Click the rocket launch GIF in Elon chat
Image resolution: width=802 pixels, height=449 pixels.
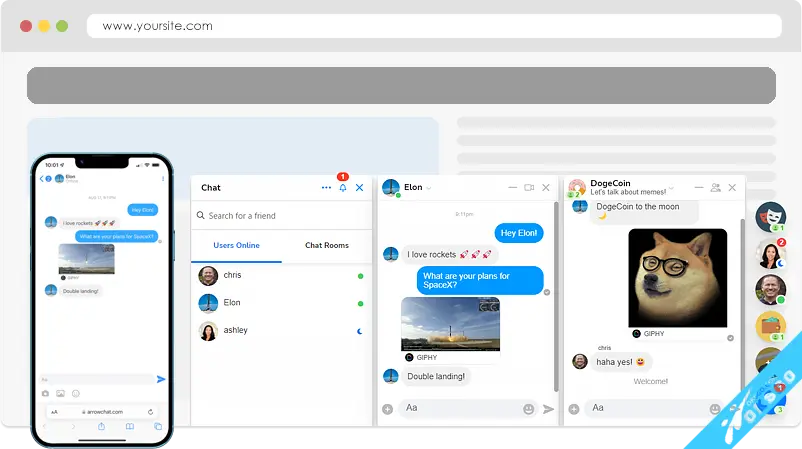450,323
